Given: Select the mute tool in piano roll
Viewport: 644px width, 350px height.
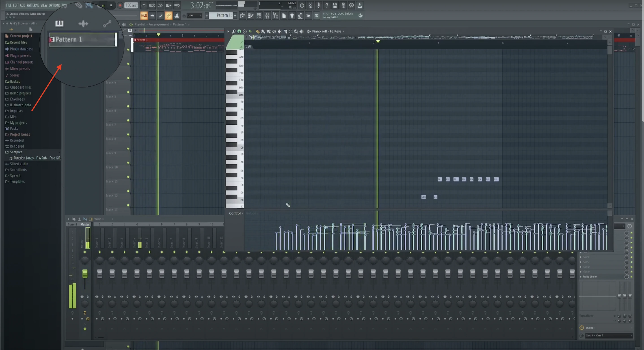Looking at the screenshot, I should pos(279,32).
